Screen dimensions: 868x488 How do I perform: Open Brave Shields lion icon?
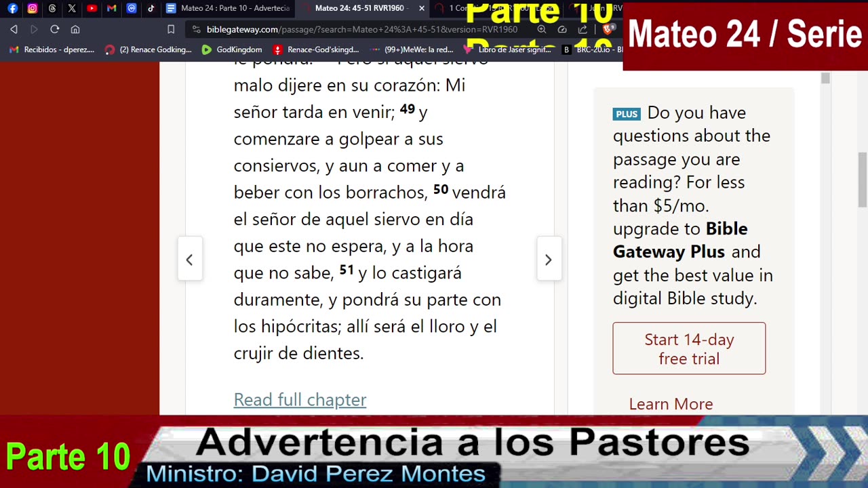click(x=608, y=29)
